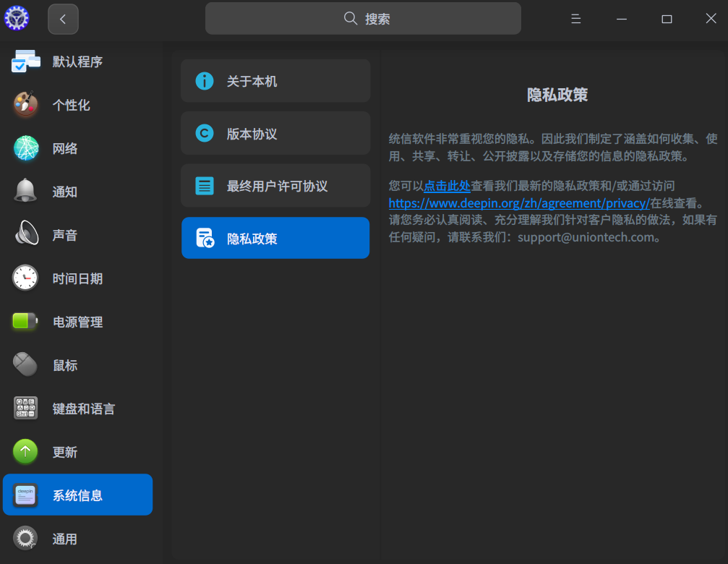This screenshot has height=564, width=728.
Task: Open the 鼠标 mouse settings
Action: pyautogui.click(x=77, y=364)
